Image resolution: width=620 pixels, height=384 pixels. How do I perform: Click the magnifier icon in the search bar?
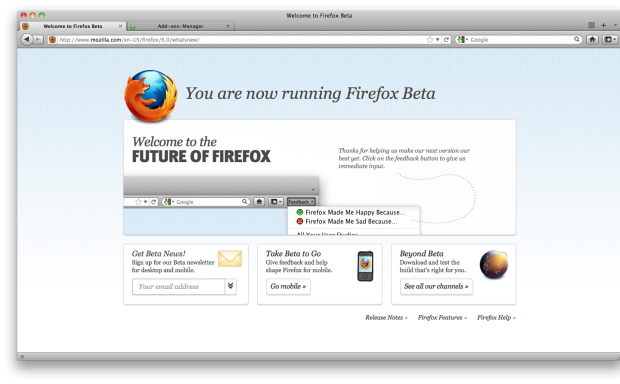point(577,40)
